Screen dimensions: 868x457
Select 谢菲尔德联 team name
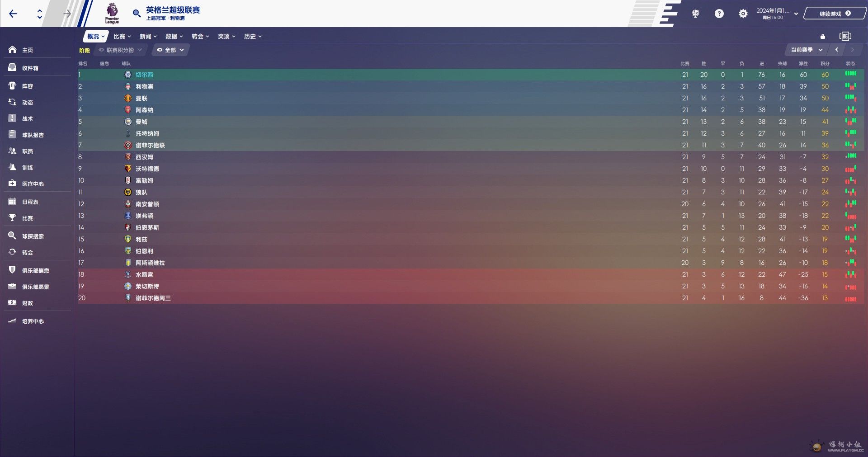tap(150, 145)
